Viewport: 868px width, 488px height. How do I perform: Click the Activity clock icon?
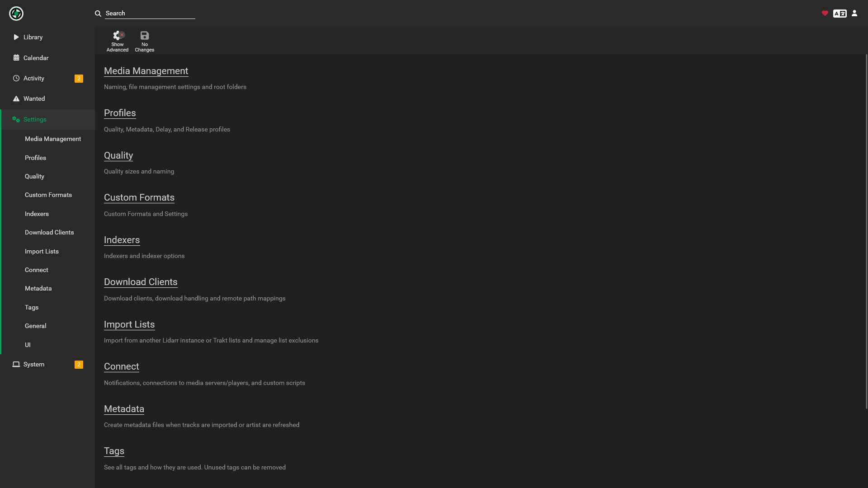coord(16,78)
